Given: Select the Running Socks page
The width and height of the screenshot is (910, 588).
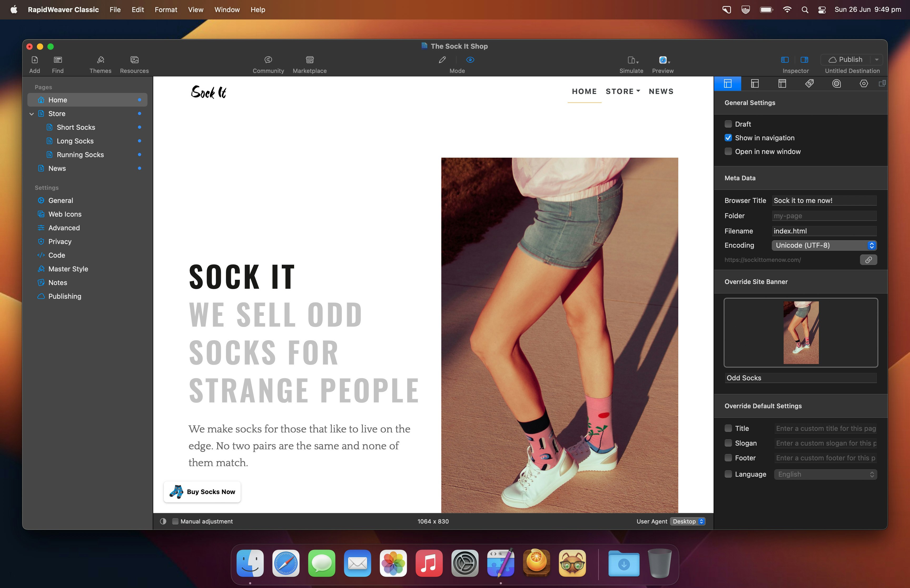Looking at the screenshot, I should pos(87,155).
